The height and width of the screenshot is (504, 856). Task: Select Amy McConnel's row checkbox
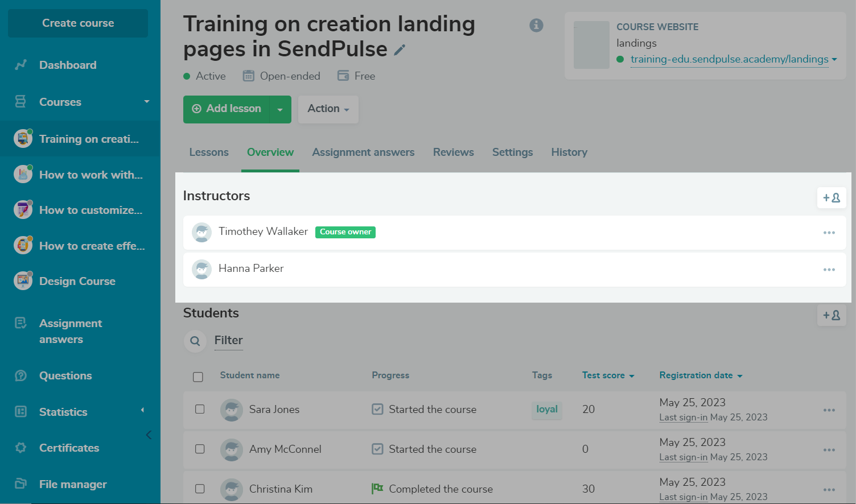point(200,449)
